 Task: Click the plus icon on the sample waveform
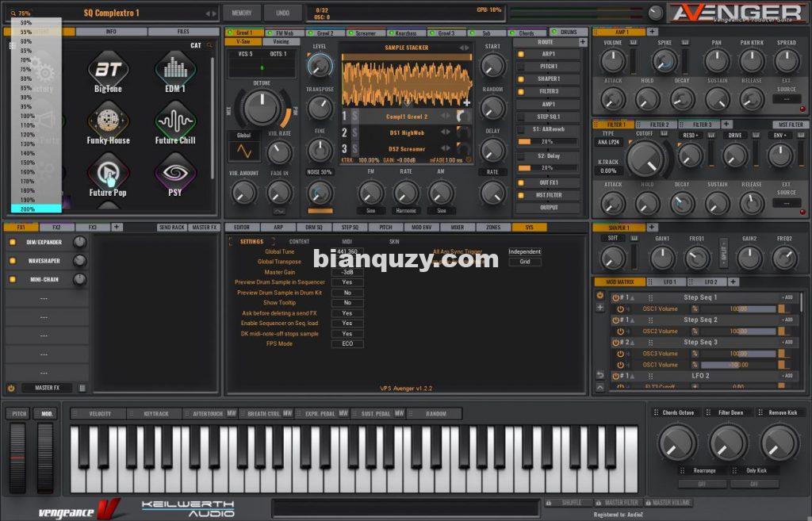click(x=466, y=102)
